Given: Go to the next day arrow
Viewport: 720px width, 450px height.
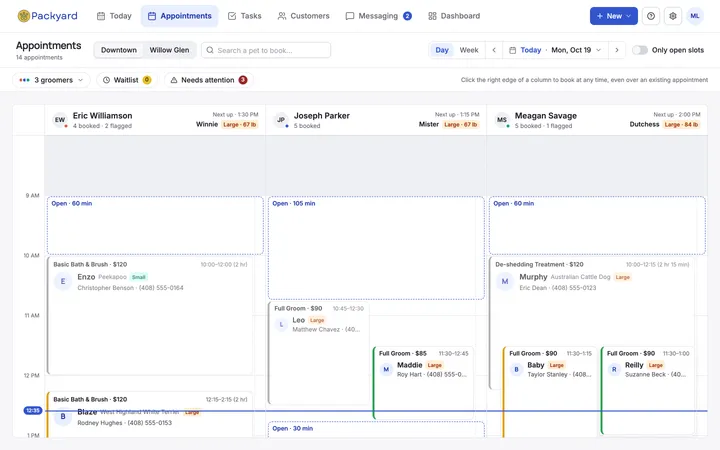Looking at the screenshot, I should tap(617, 50).
